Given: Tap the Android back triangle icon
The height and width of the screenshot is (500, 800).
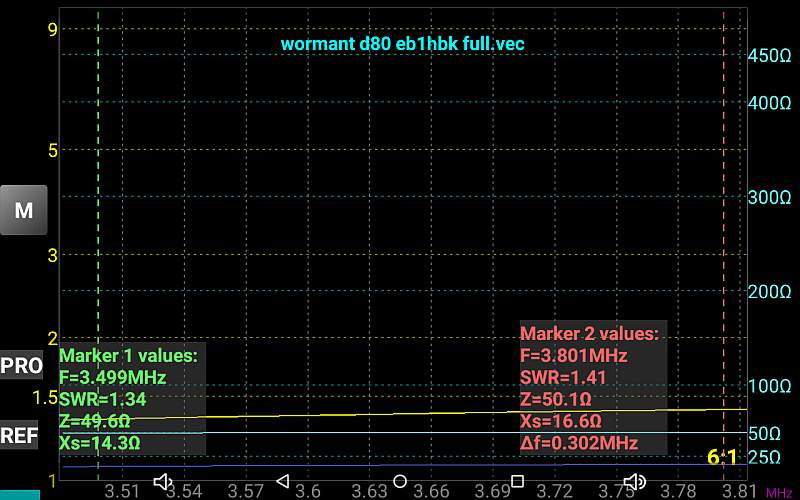Looking at the screenshot, I should click(282, 482).
